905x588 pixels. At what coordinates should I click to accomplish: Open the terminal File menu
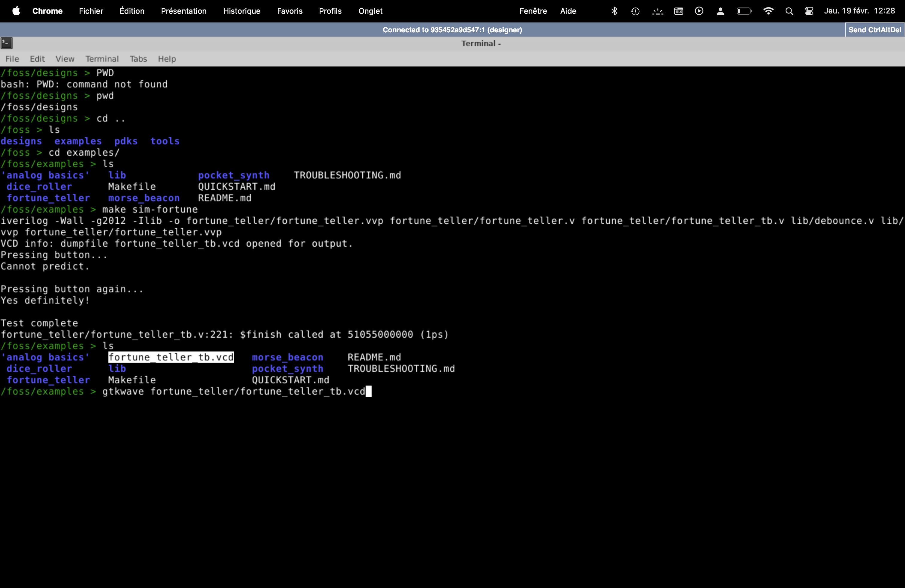click(12, 59)
